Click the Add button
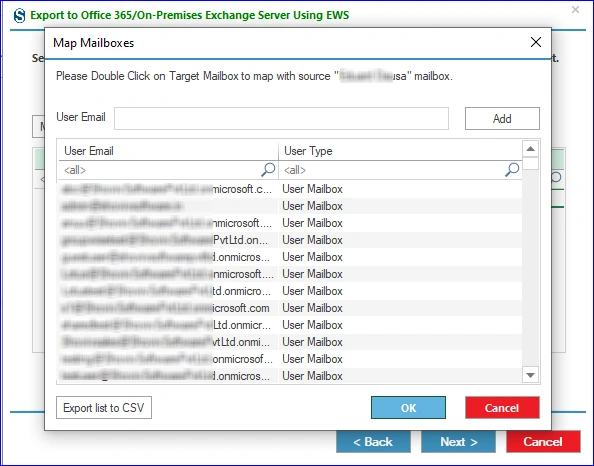 [502, 119]
